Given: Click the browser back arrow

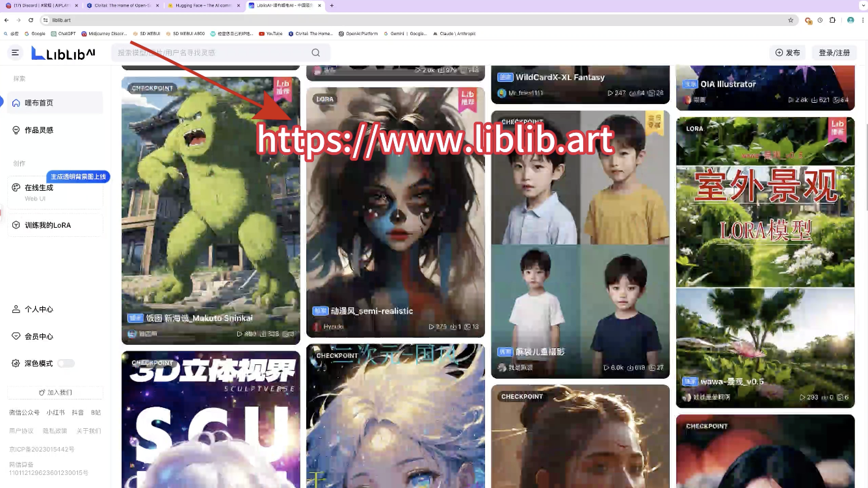Looking at the screenshot, I should coord(7,20).
